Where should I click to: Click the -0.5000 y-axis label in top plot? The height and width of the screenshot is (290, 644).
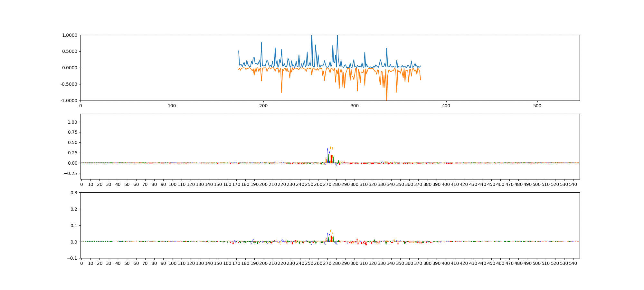pyautogui.click(x=69, y=84)
